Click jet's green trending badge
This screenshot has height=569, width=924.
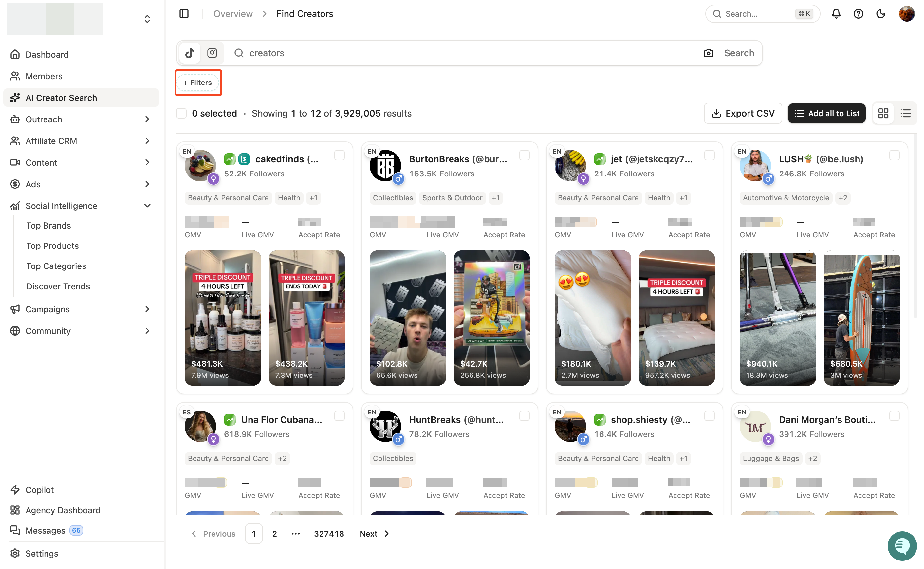tap(600, 159)
